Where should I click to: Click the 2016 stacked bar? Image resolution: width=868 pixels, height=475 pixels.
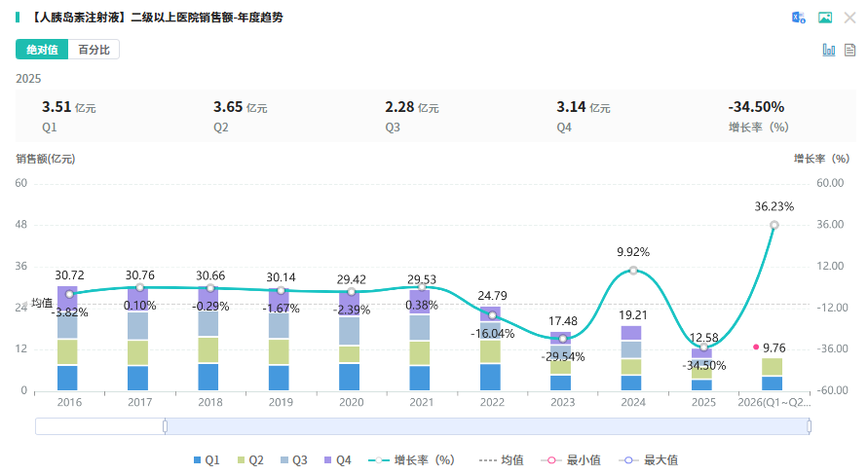click(67, 339)
